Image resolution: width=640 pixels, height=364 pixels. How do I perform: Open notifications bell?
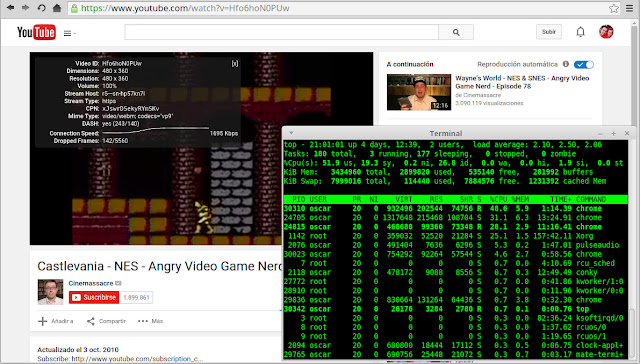[x=580, y=32]
